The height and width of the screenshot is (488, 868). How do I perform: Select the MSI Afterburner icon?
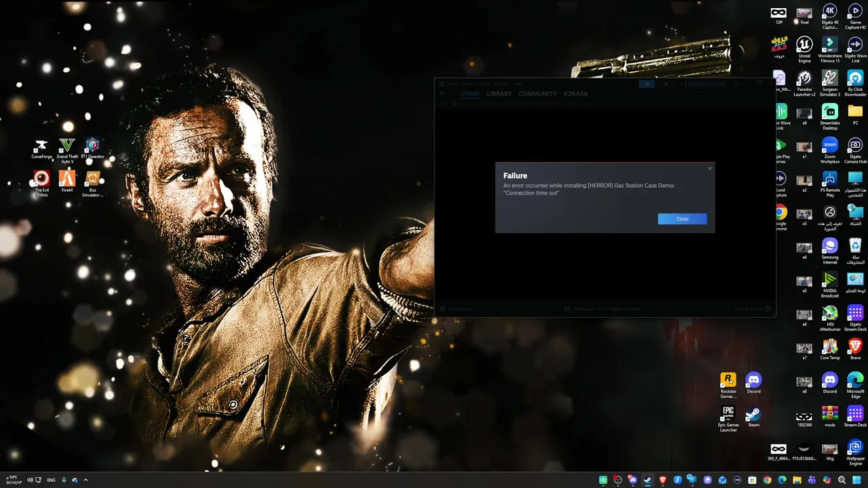click(x=830, y=318)
